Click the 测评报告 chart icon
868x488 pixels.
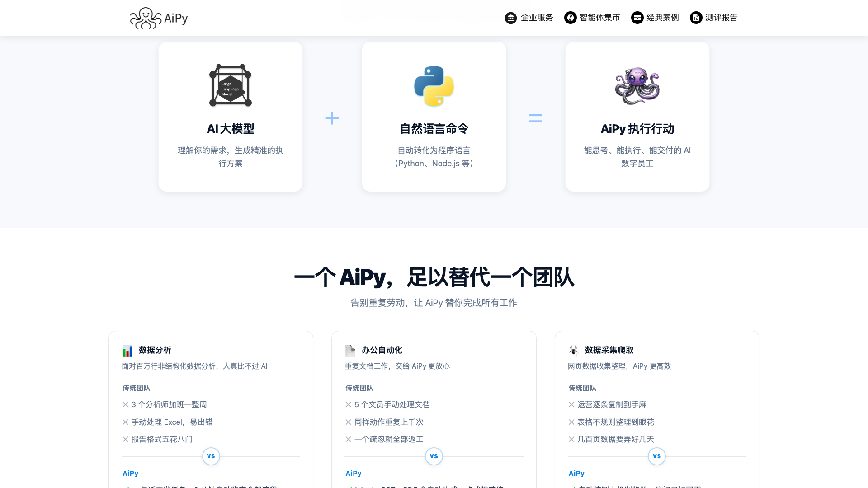pos(696,18)
